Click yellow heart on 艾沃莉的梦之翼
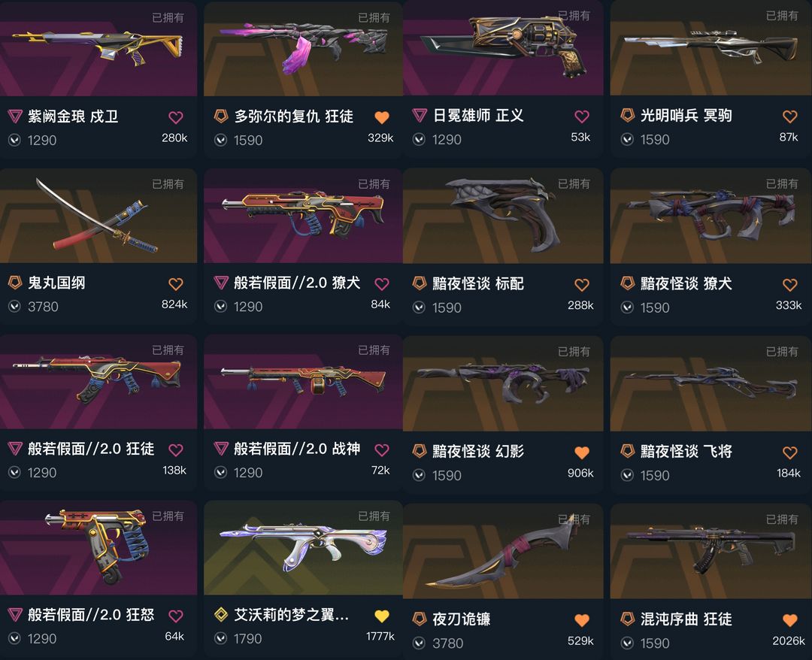 (382, 616)
